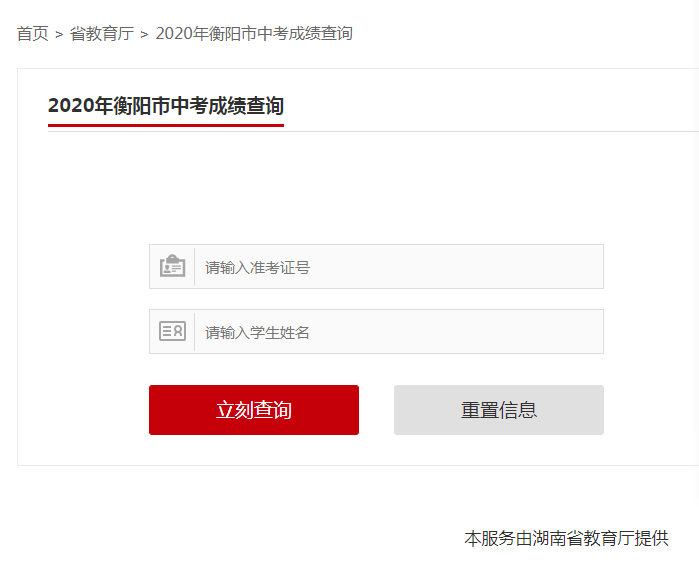Image resolution: width=699 pixels, height=577 pixels.
Task: Focus the 请输入学生姓名 input field
Action: [x=399, y=332]
